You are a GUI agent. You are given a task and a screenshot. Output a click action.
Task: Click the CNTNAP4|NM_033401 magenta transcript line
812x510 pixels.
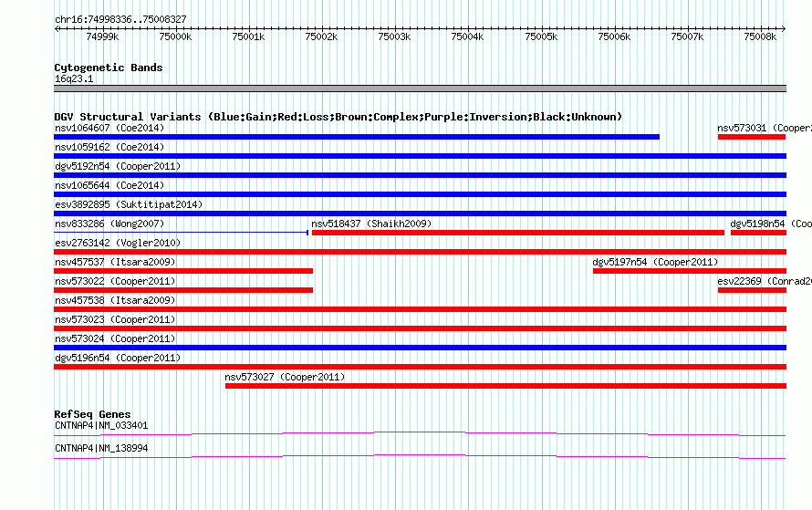(x=420, y=434)
